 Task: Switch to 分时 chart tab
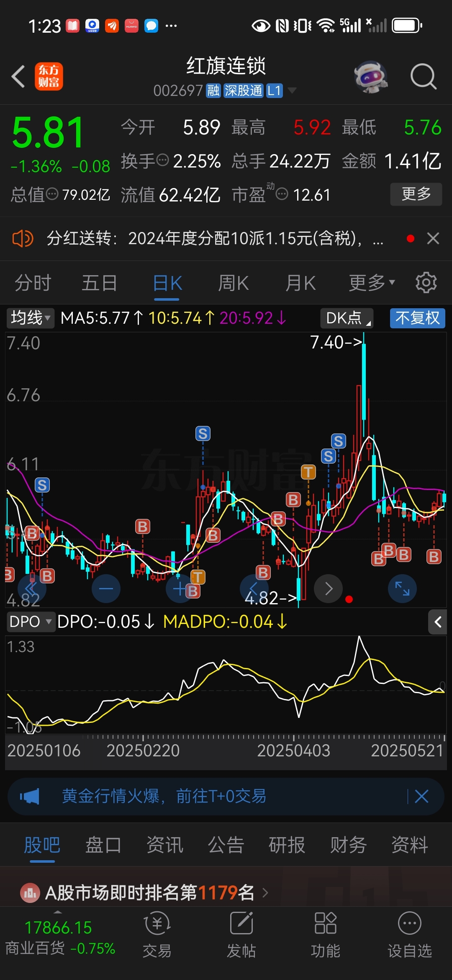point(33,283)
